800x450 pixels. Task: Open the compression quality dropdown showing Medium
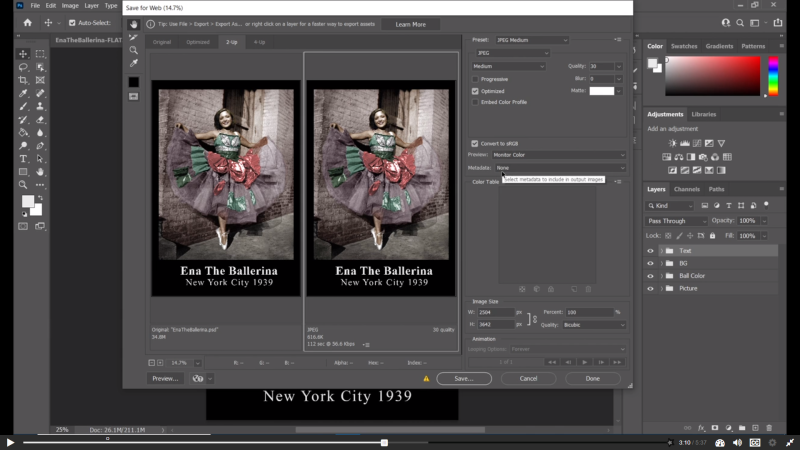508,66
